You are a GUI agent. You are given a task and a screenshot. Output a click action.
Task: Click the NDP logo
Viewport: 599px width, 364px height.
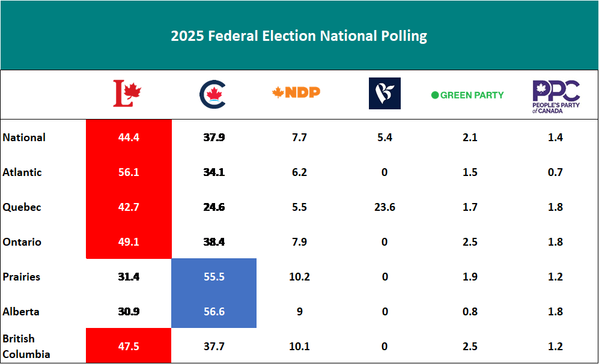coord(296,92)
